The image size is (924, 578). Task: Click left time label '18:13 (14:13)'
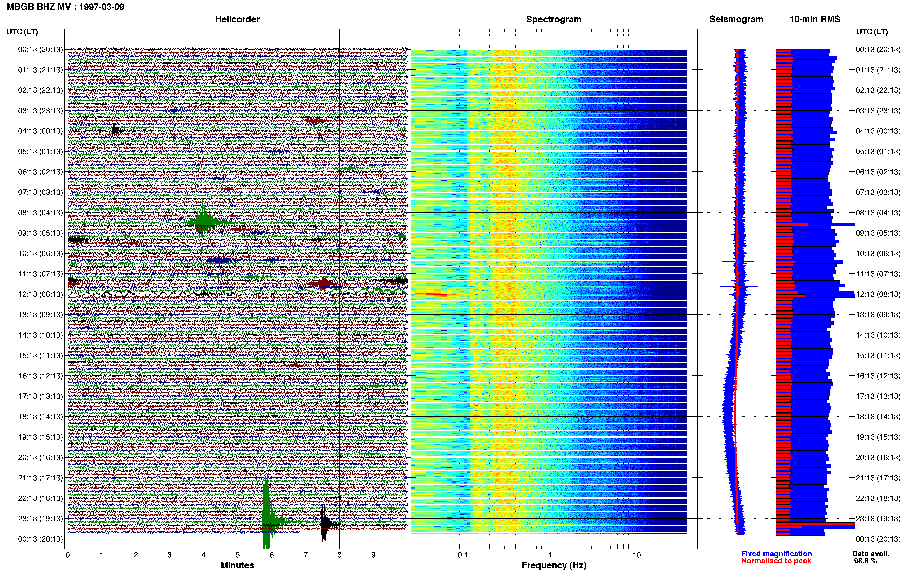click(41, 417)
